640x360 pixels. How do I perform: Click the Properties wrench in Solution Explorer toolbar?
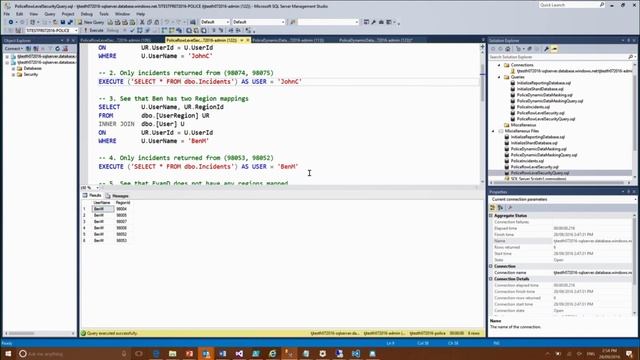point(546,49)
